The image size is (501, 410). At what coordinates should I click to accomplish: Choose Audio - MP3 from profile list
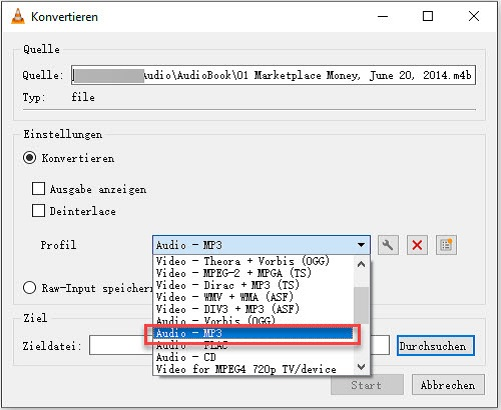(253, 333)
